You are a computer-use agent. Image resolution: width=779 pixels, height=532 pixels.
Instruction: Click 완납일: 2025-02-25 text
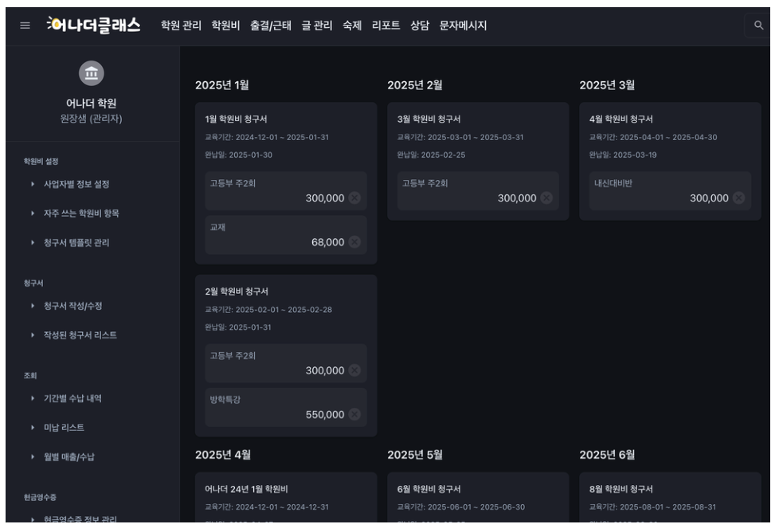click(x=431, y=155)
